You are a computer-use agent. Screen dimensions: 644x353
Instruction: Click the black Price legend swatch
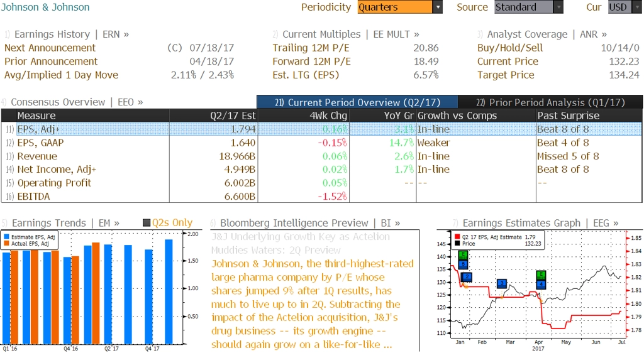click(x=457, y=244)
